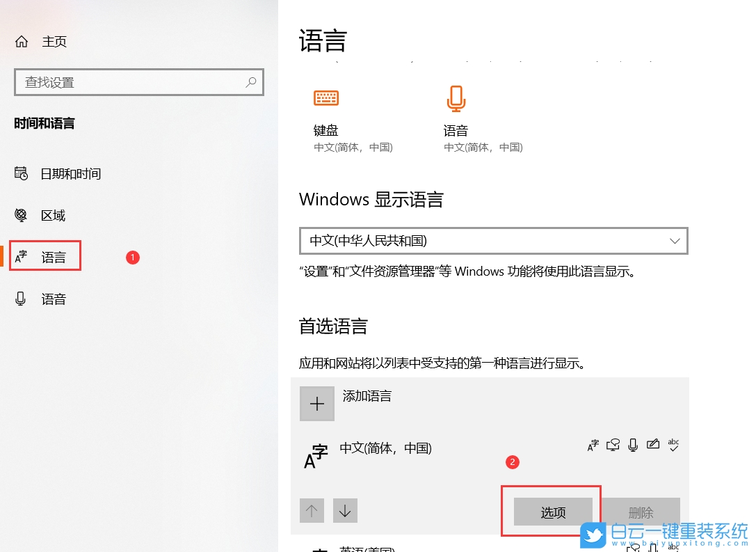Open the 语音 speech icon at the top

[456, 97]
